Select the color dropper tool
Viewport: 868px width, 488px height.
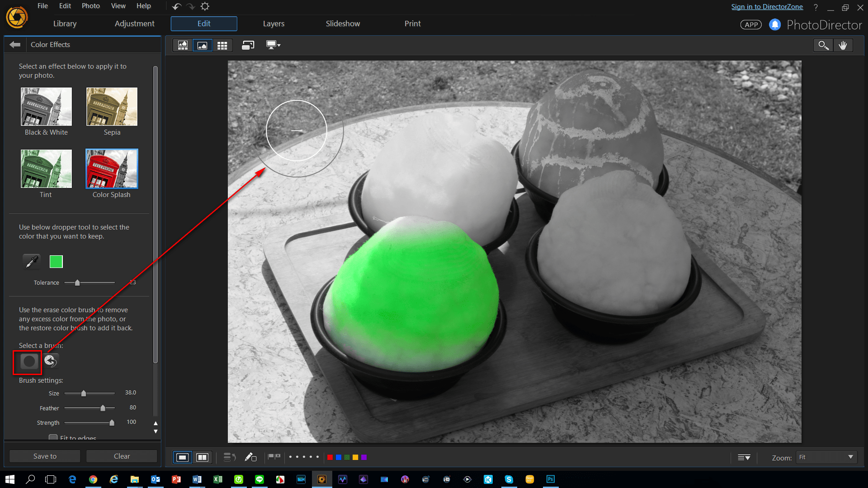tap(31, 262)
